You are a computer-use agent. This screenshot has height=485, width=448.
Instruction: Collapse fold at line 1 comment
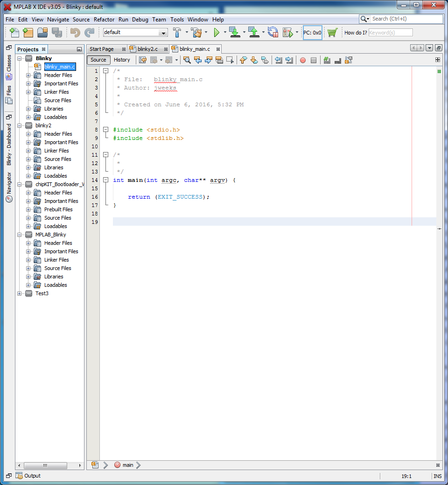click(106, 71)
